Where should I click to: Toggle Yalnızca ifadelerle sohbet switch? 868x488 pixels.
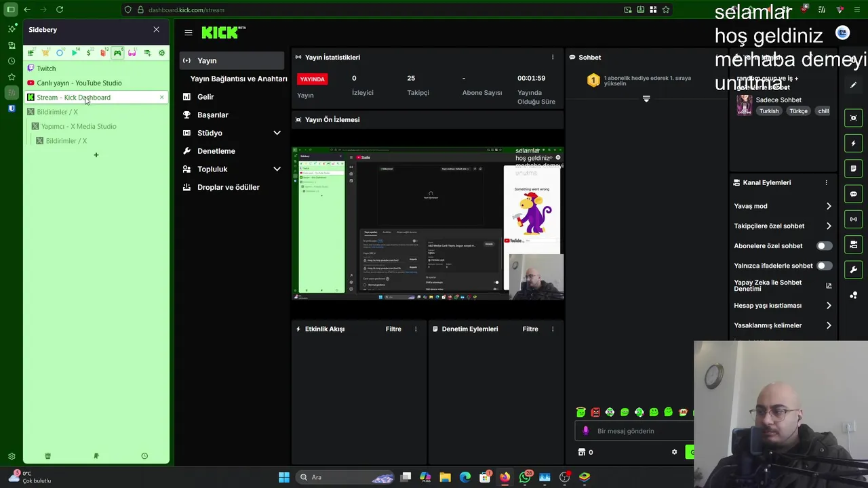(x=824, y=266)
